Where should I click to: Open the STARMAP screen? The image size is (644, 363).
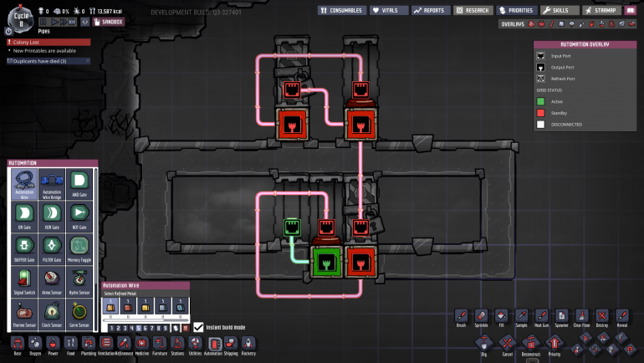point(601,10)
